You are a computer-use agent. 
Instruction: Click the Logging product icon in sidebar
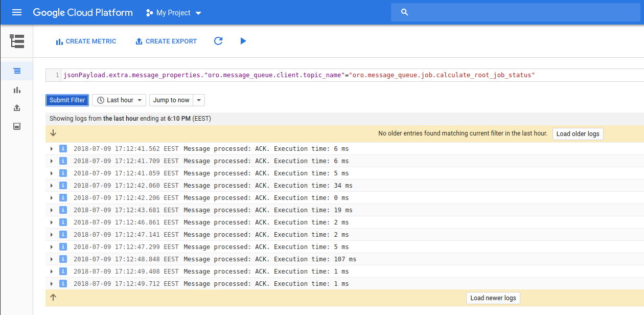(17, 41)
